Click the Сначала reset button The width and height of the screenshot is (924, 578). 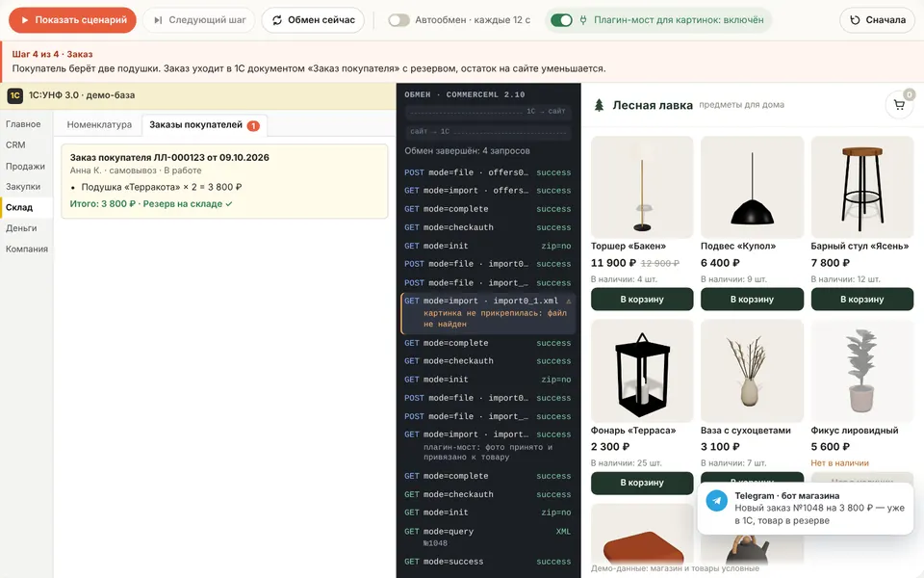(x=877, y=20)
